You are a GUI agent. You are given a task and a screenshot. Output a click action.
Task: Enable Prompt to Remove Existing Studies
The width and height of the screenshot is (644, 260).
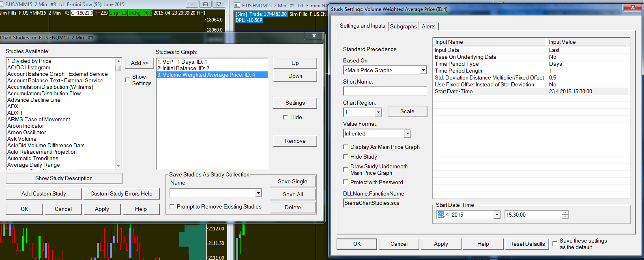click(x=172, y=206)
